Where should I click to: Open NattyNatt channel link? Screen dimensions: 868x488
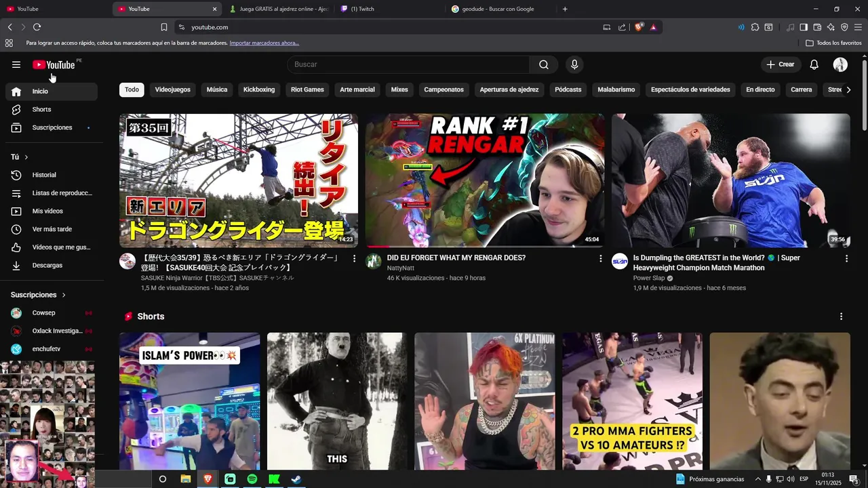(400, 268)
